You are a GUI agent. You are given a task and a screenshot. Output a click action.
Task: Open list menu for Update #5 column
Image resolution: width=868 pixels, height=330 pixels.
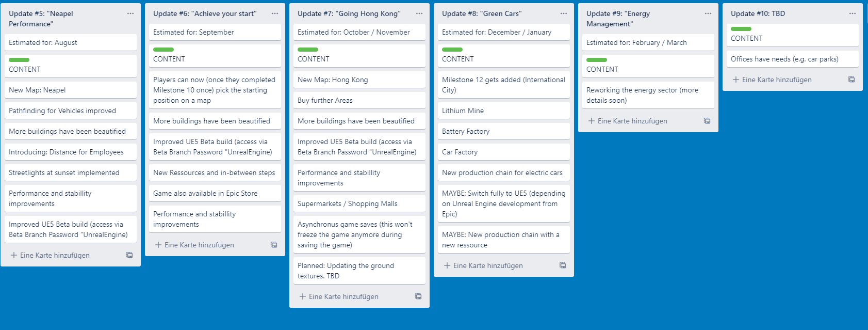[x=130, y=13]
